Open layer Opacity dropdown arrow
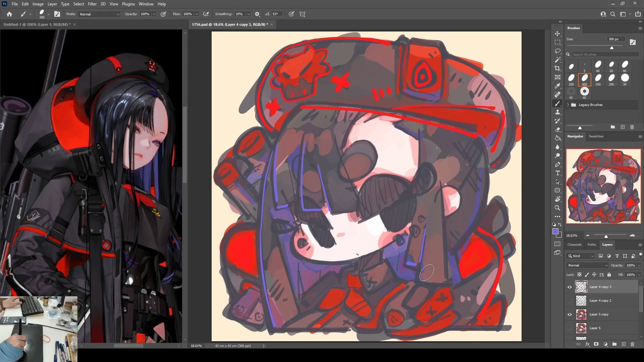This screenshot has width=644, height=362. point(639,265)
